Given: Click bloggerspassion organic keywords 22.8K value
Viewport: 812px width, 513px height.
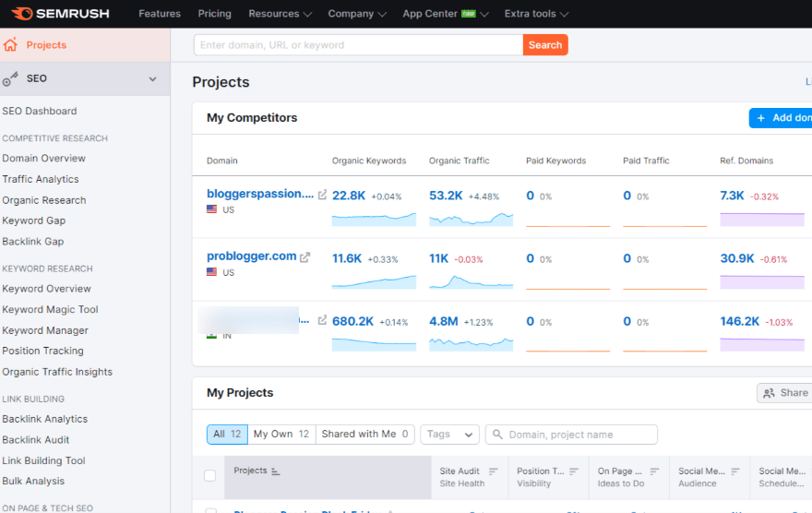Looking at the screenshot, I should (349, 196).
